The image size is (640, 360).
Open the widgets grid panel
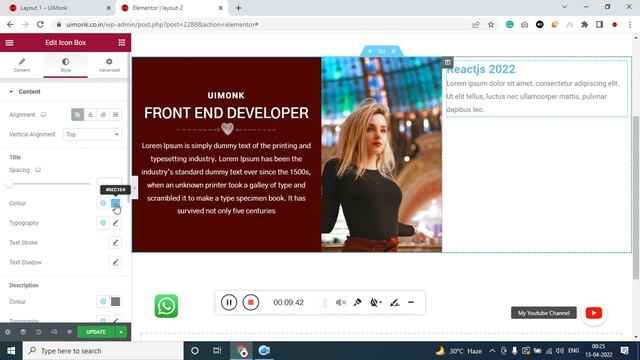pyautogui.click(x=122, y=42)
